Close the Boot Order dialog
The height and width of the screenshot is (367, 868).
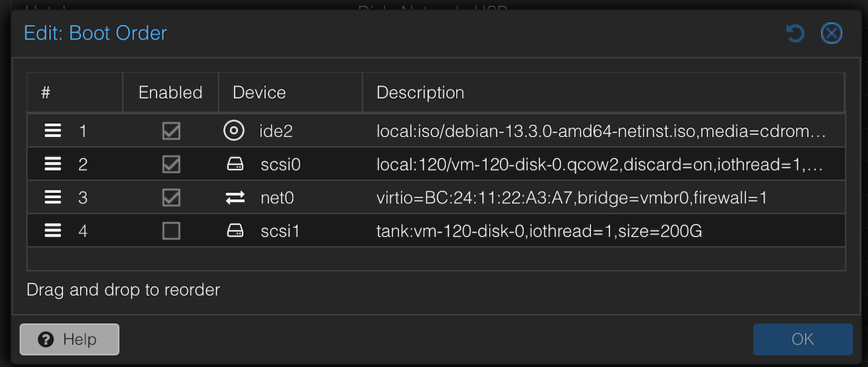click(831, 33)
